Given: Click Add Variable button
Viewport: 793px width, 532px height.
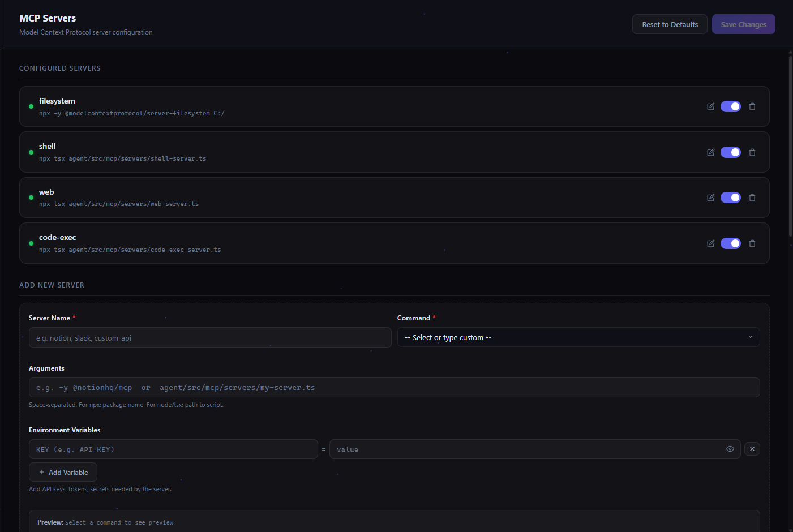Looking at the screenshot, I should pos(63,472).
